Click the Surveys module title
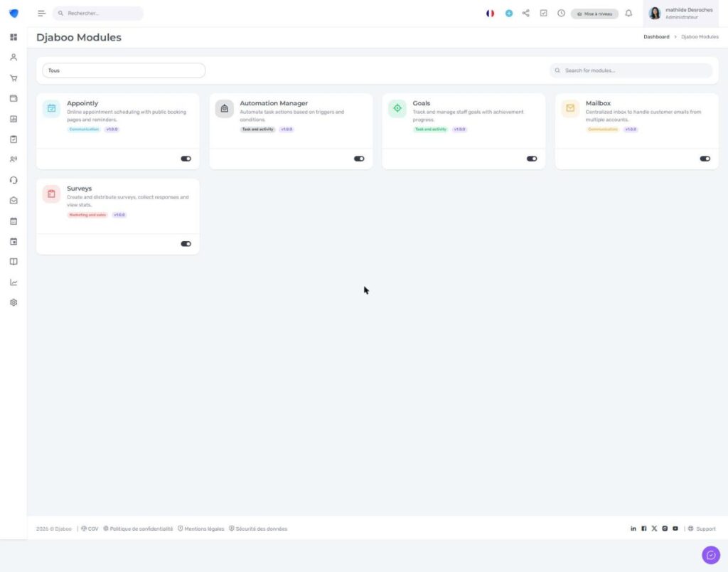The height and width of the screenshot is (572, 728). tap(80, 189)
